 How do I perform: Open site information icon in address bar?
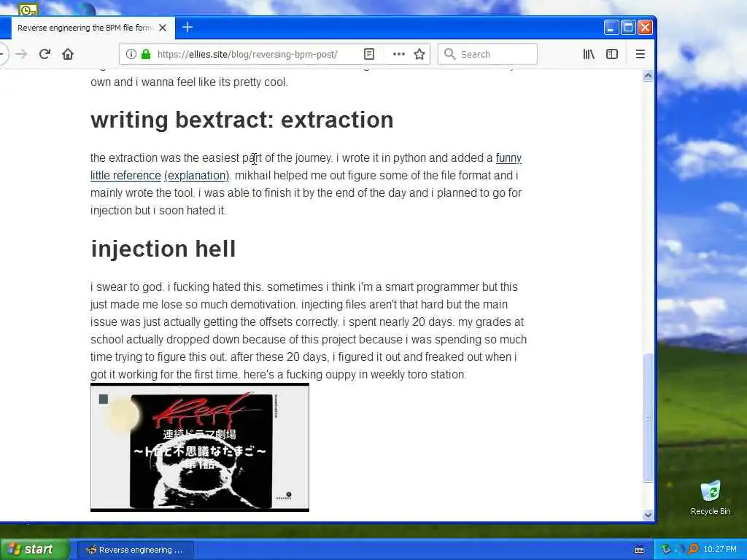(131, 54)
